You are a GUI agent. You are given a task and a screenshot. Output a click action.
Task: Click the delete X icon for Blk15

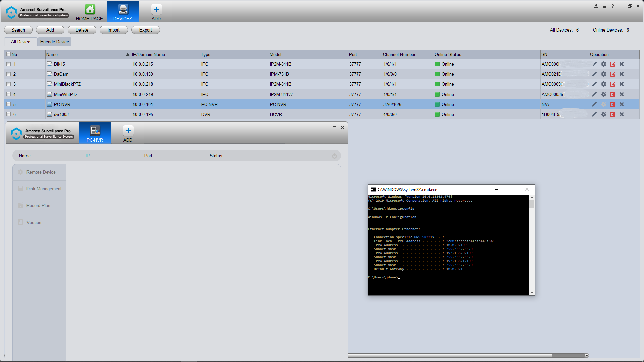622,64
